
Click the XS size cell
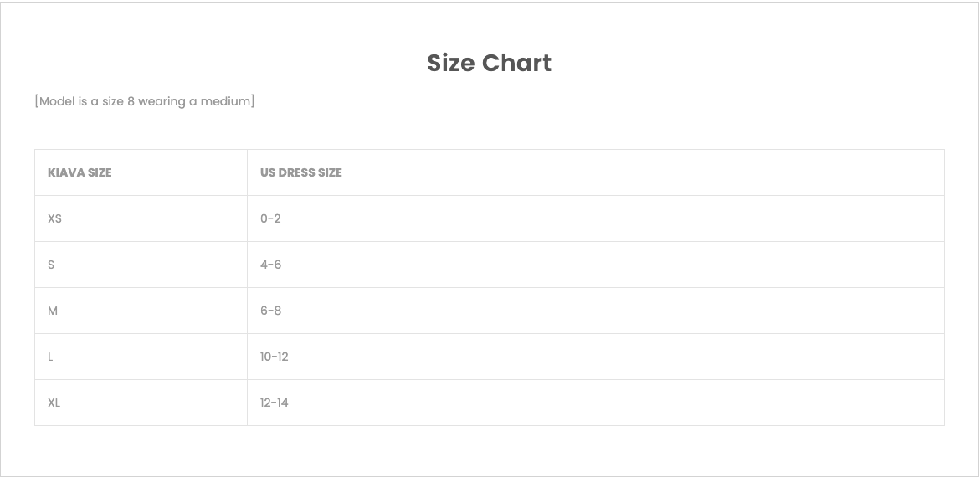click(54, 218)
